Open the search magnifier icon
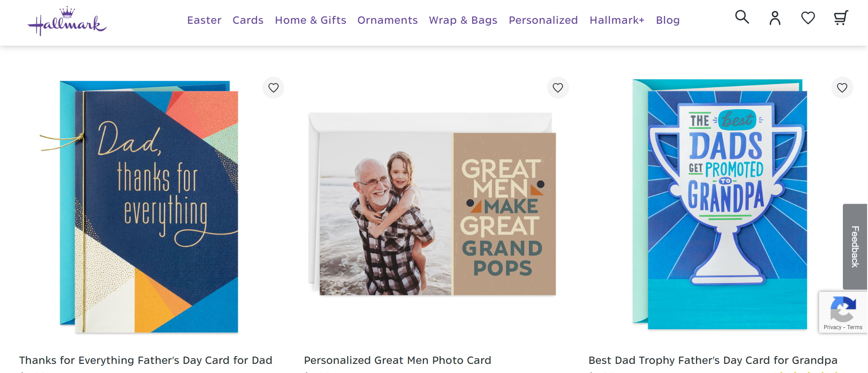 742,17
